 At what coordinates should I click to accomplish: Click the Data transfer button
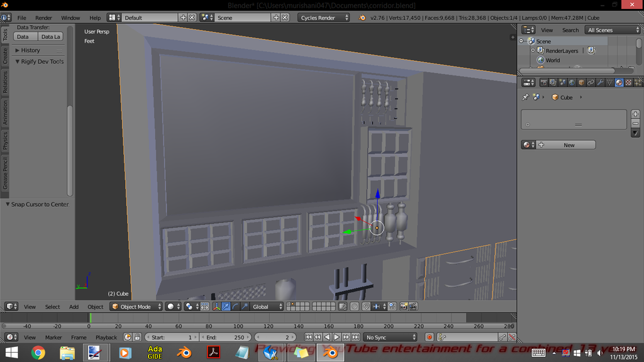[x=25, y=36]
